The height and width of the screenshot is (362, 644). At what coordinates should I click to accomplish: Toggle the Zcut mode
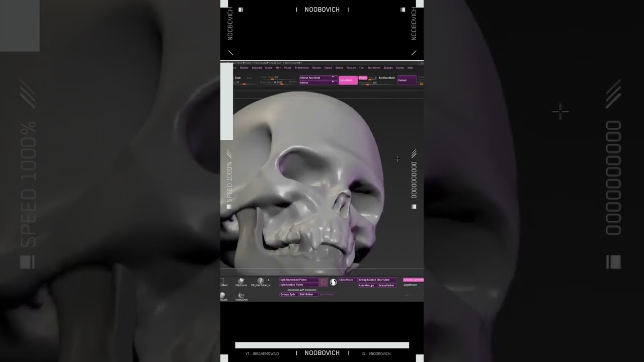pos(249,78)
